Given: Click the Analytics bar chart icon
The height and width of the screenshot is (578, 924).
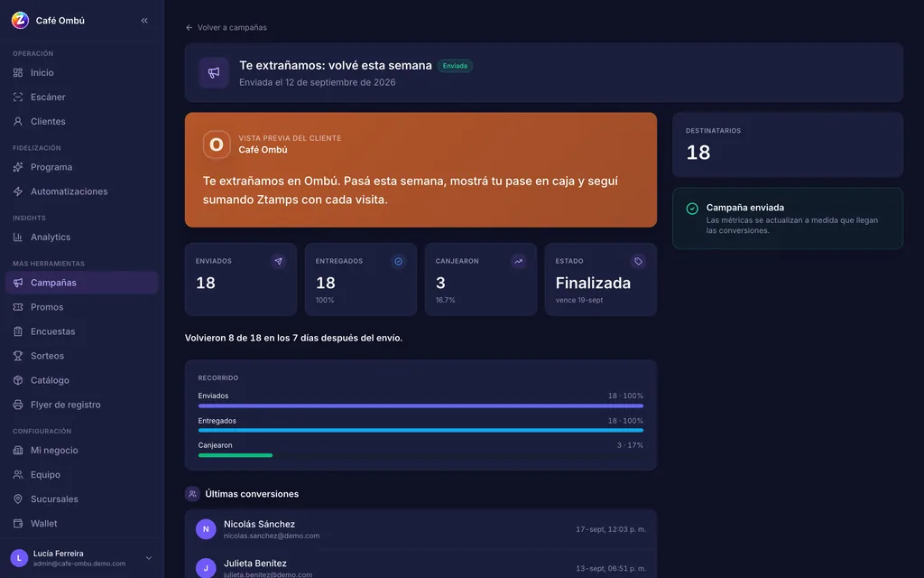Looking at the screenshot, I should [18, 238].
